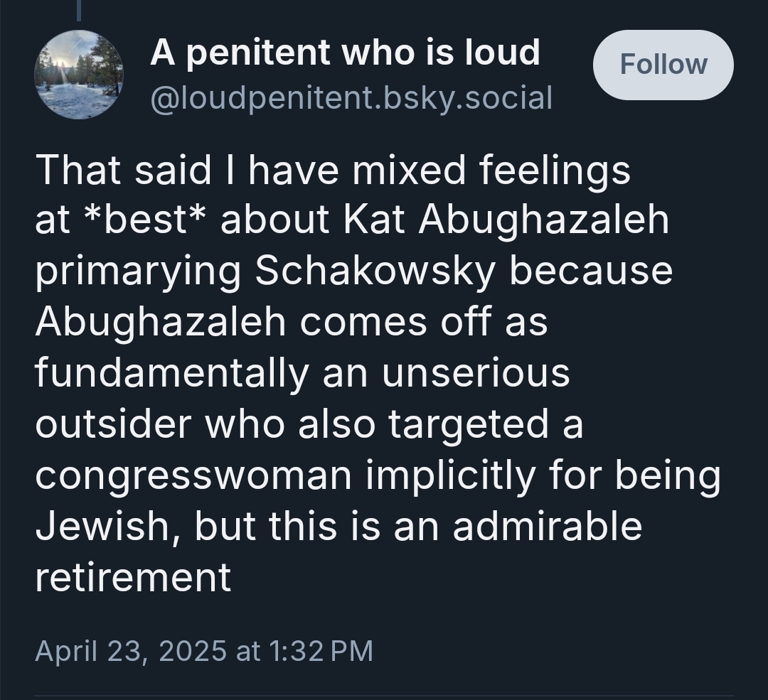Open the "A penitent who is loud" display name
This screenshot has width=768, height=700.
pyautogui.click(x=345, y=53)
